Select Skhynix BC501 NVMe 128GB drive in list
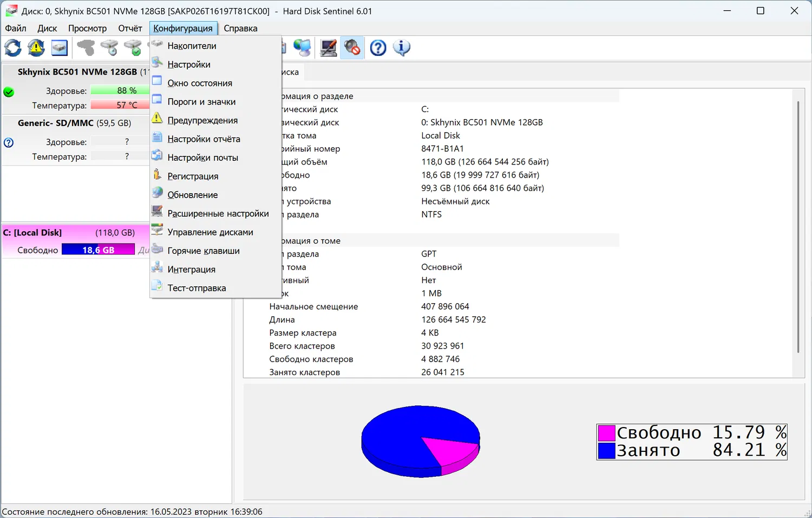Viewport: 812px width, 518px height. pos(77,72)
